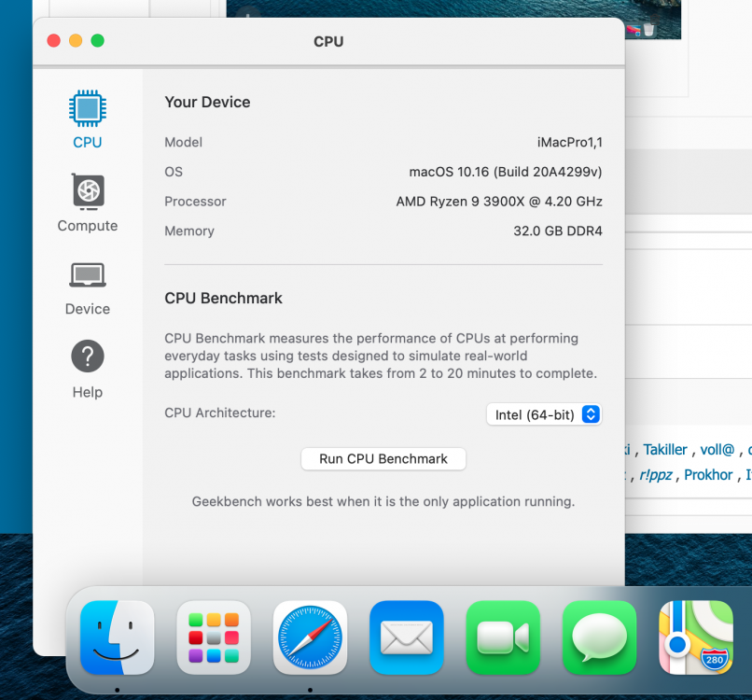
Task: Click the Compute graphics card icon
Action: click(88, 191)
